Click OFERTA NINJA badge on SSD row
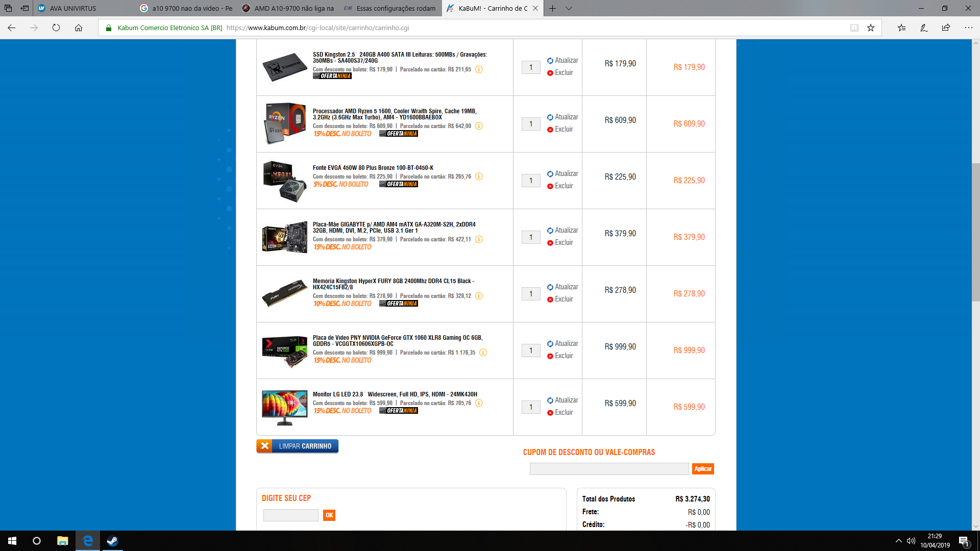Image resolution: width=980 pixels, height=551 pixels. tap(332, 76)
